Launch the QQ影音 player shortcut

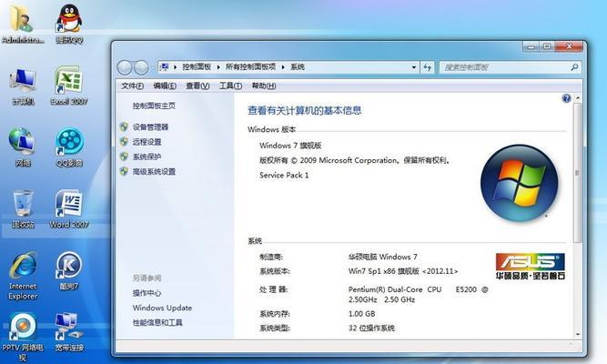(x=69, y=147)
